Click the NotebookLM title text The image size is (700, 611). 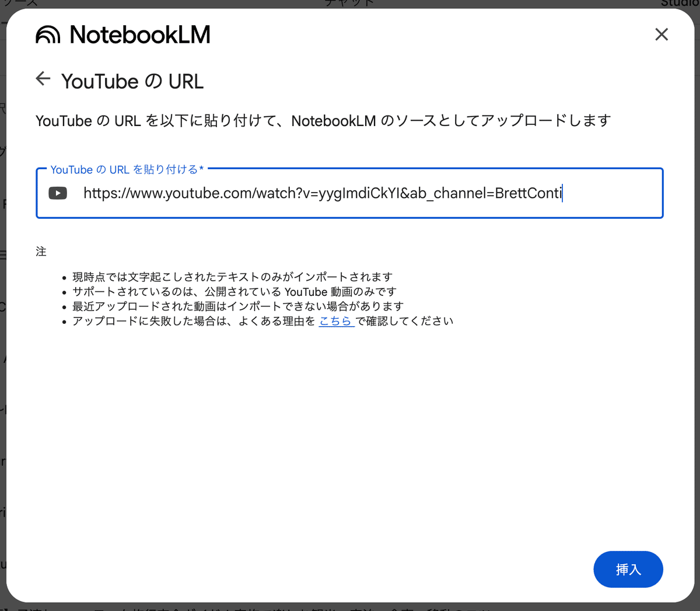point(140,35)
